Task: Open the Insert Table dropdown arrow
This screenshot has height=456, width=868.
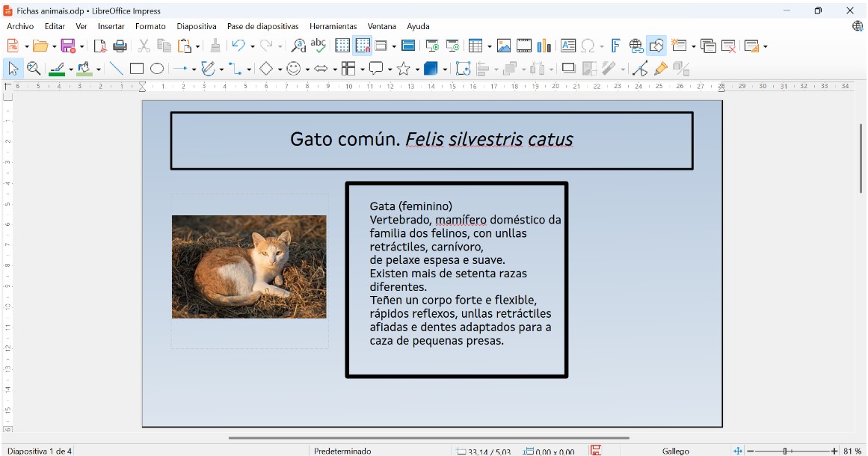Action: (x=488, y=46)
